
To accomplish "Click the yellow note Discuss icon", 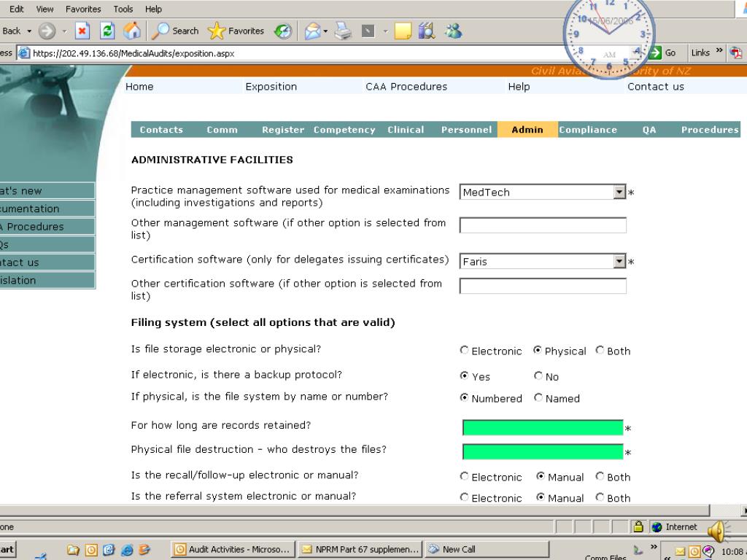I will (403, 31).
